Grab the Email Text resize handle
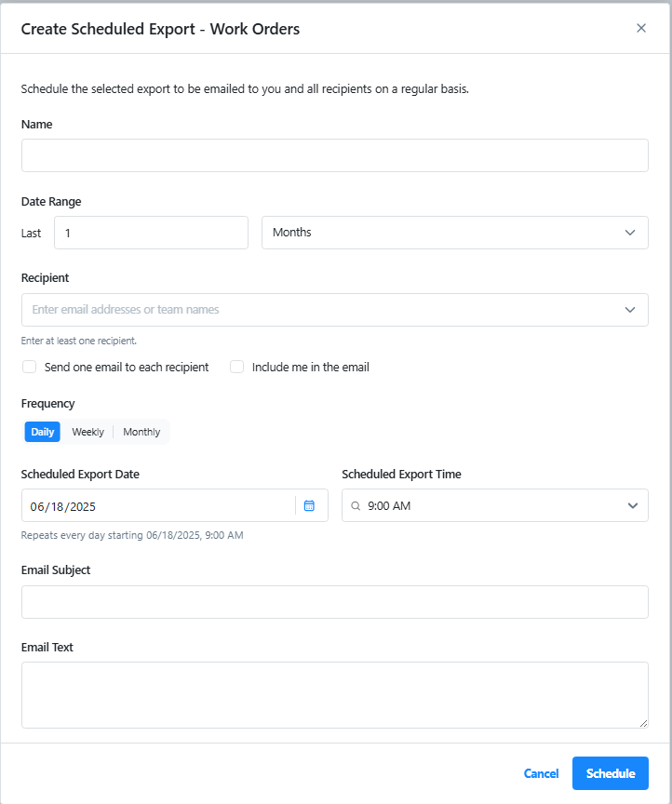The image size is (672, 804). (x=644, y=723)
